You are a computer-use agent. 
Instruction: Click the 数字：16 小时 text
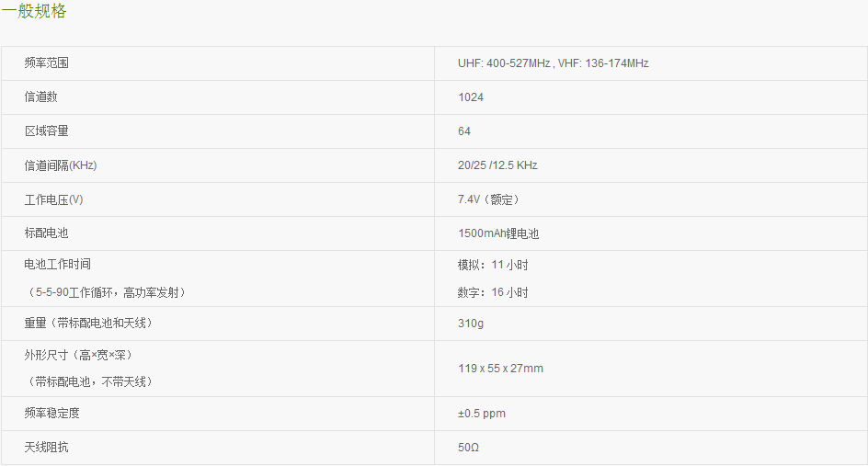point(493,292)
